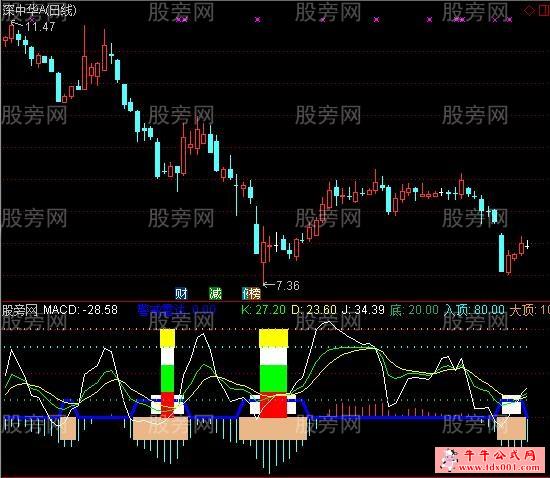This screenshot has height=478, width=550.
Task: Click the 榜 ranking marker icon
Action: pos(254,294)
